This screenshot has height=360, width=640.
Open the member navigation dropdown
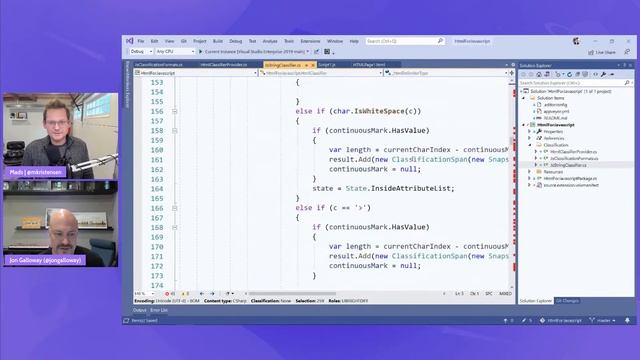point(446,73)
